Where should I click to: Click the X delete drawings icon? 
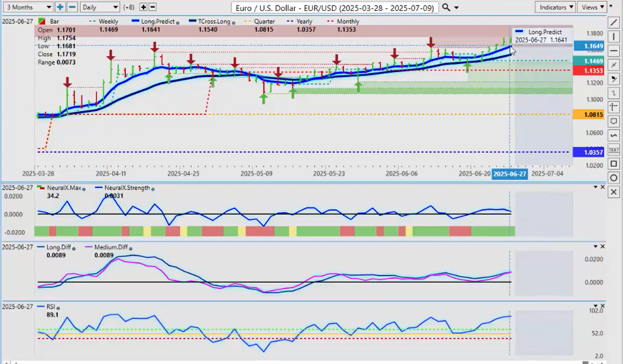(614, 192)
